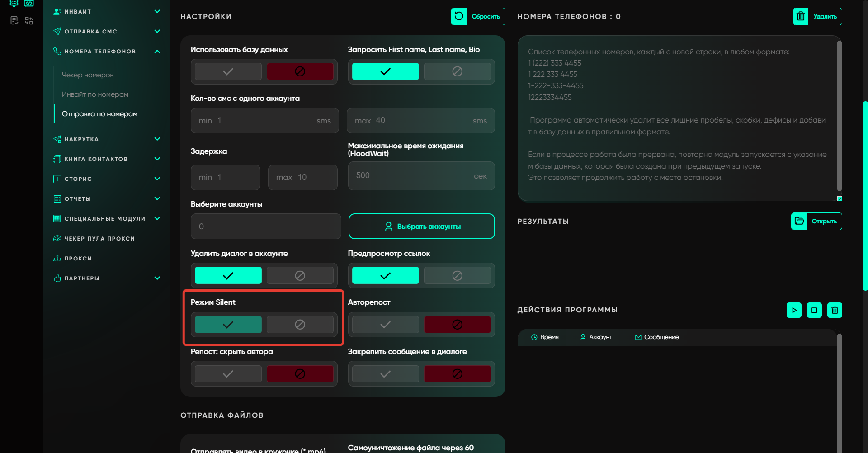The image size is (868, 453).
Task: Click trash icon beside program actions
Action: click(x=835, y=310)
